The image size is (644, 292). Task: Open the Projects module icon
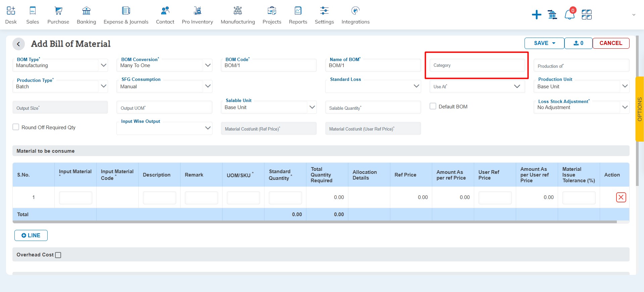click(272, 11)
